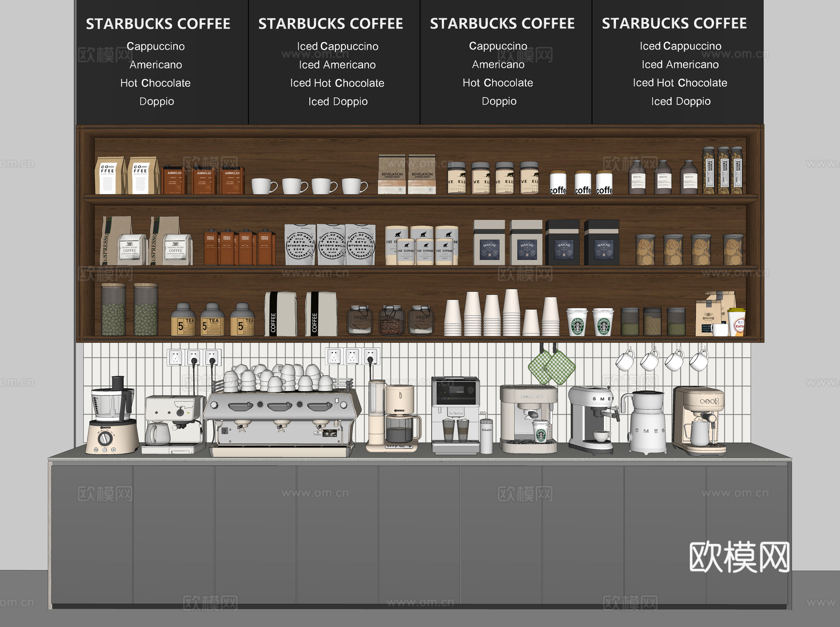Click "Iced Americano" on the second menu board

337,64
